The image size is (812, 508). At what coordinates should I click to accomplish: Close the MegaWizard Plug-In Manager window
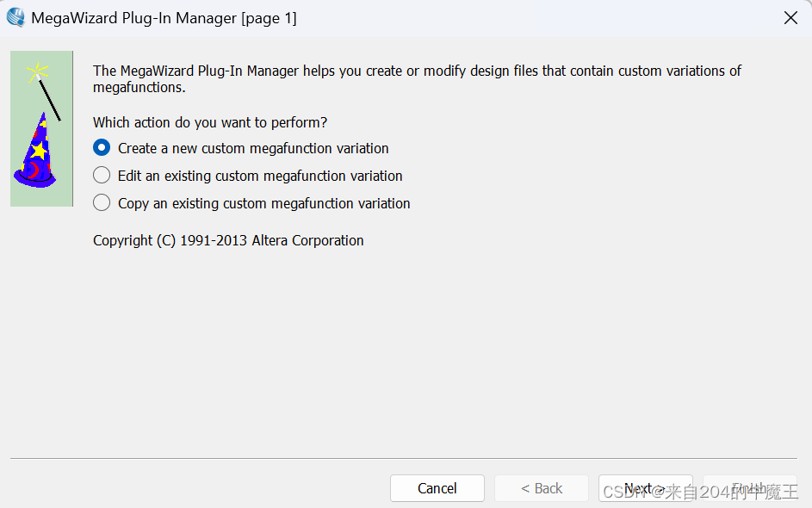pos(790,18)
